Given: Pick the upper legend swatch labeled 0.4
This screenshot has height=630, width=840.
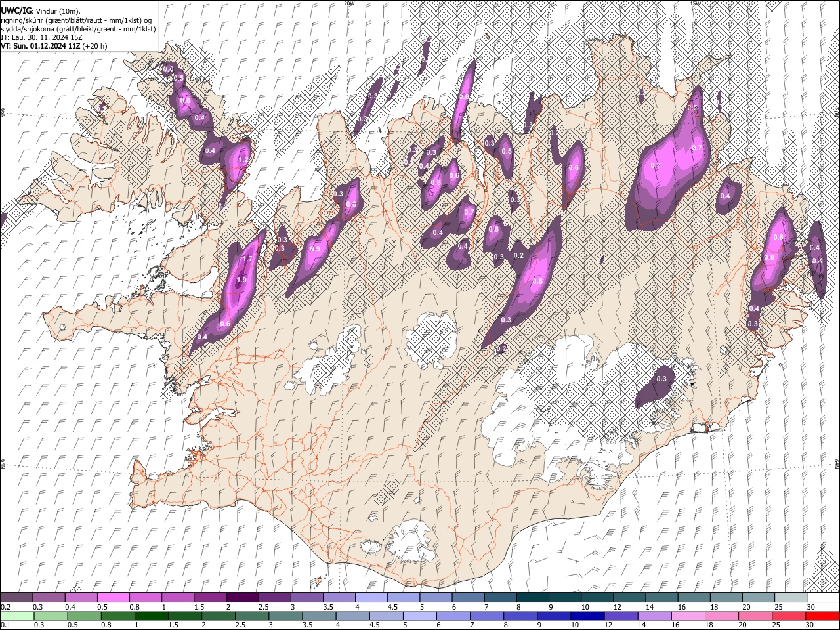Looking at the screenshot, I should pyautogui.click(x=81, y=598).
